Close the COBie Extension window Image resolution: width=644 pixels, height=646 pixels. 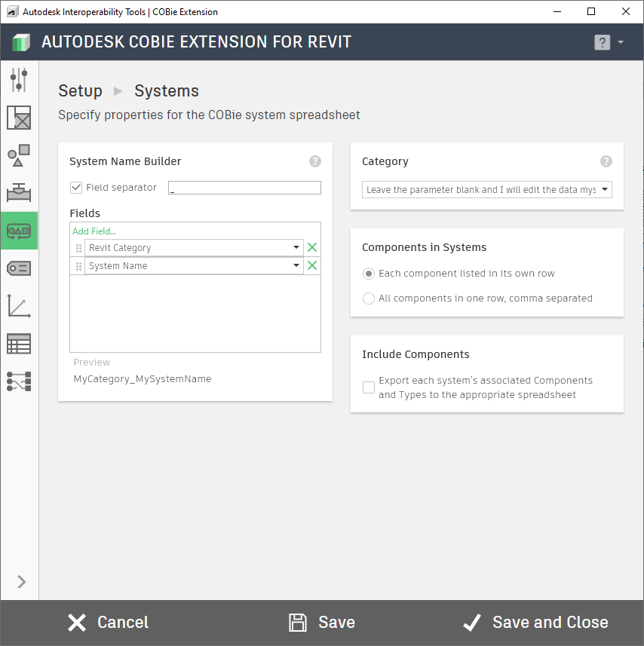click(x=625, y=11)
